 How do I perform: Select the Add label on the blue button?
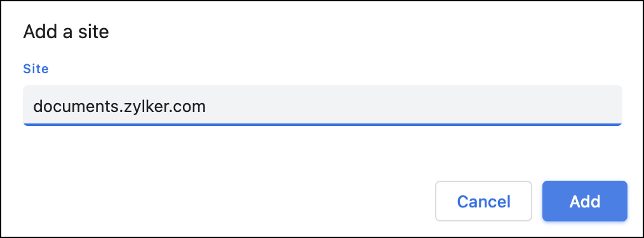585,202
